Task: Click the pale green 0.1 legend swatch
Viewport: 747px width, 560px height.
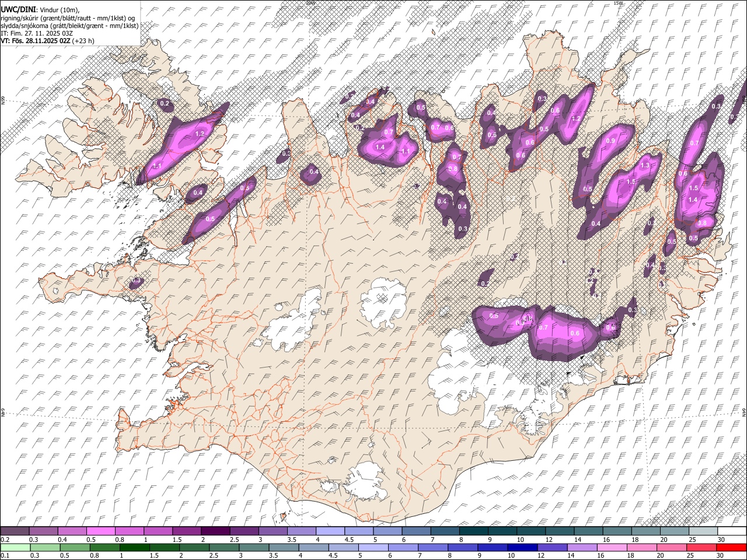Action: click(15, 548)
